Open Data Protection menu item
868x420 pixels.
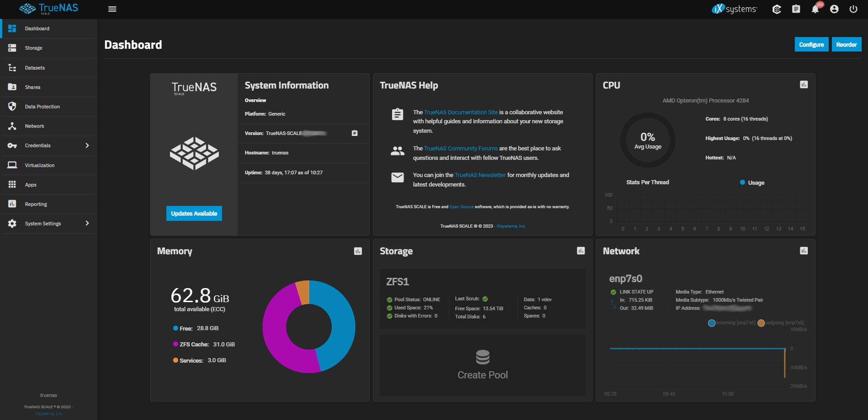(49, 107)
